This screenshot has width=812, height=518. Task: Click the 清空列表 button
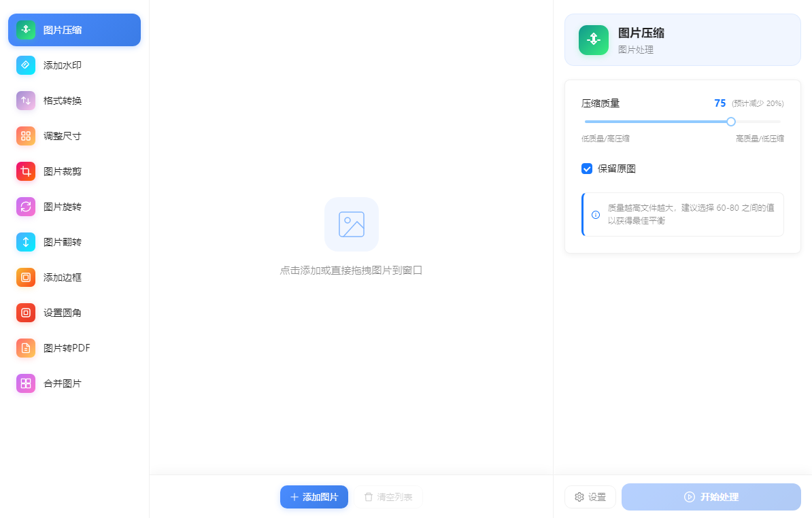[x=388, y=497]
